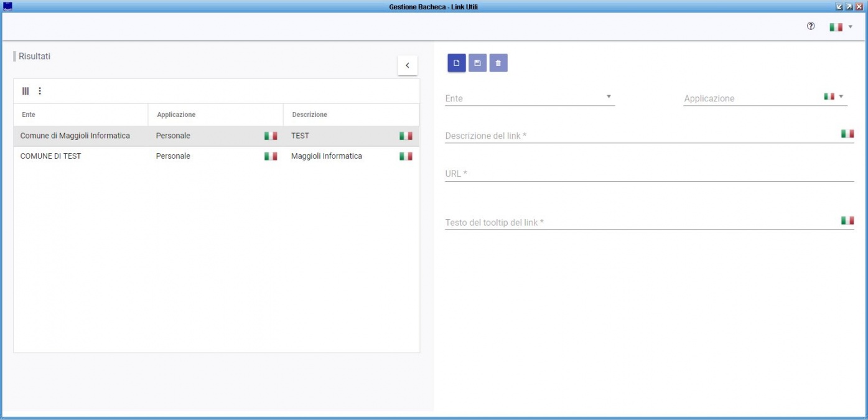Select the COMUNE DI TEST row
Image resolution: width=868 pixels, height=420 pixels.
click(x=217, y=156)
